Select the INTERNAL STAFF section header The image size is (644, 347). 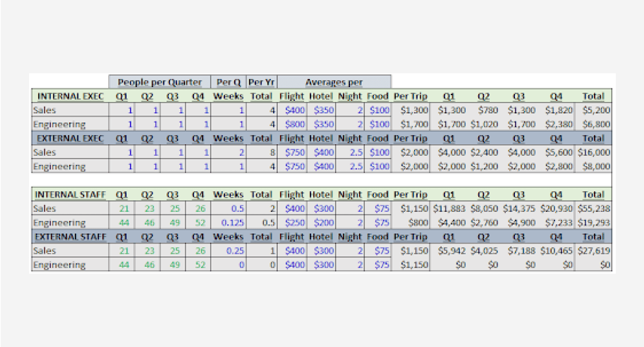coord(71,195)
